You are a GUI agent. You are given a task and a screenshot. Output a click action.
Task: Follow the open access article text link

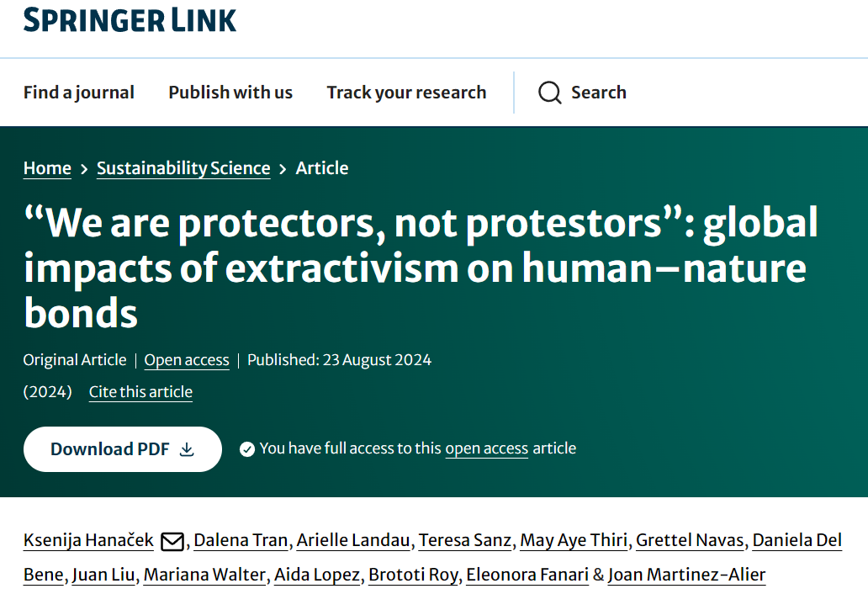(486, 448)
